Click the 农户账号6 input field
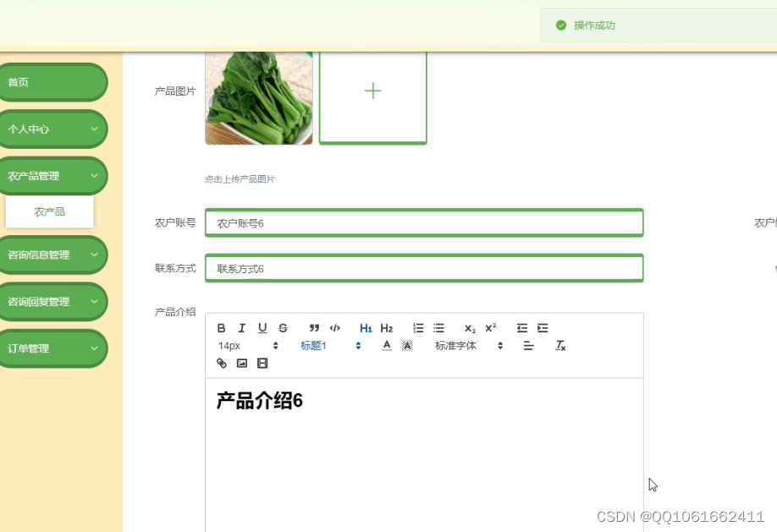777x532 pixels. (423, 222)
